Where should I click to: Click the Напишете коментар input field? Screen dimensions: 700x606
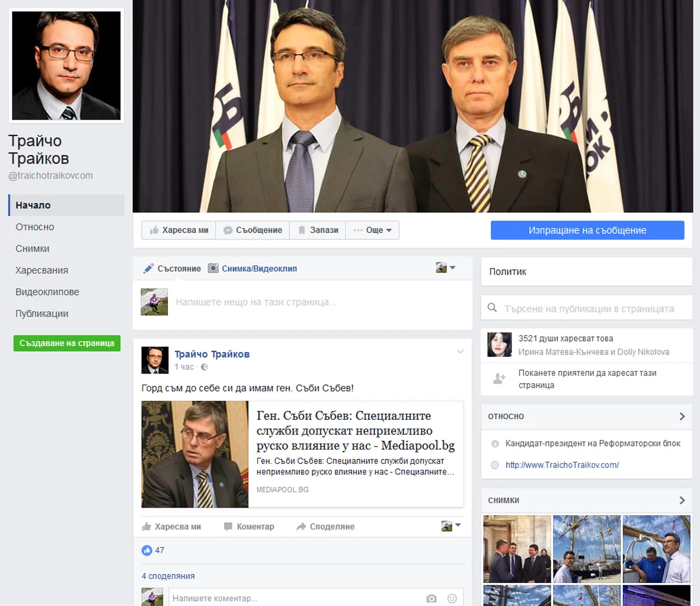click(295, 598)
